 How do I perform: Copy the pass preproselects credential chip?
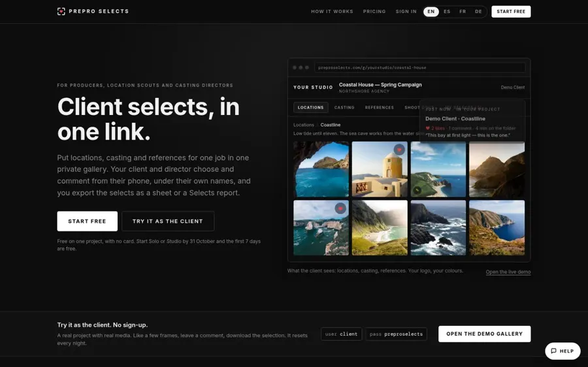point(396,334)
